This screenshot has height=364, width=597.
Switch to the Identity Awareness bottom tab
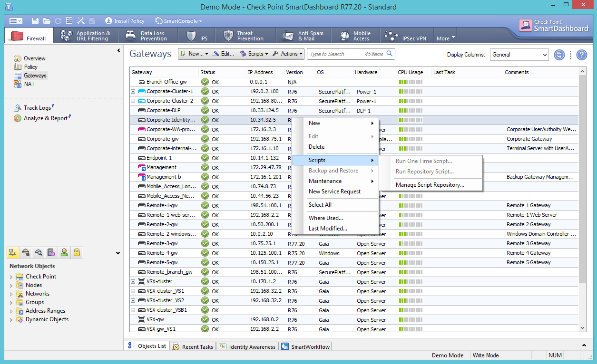point(247,347)
